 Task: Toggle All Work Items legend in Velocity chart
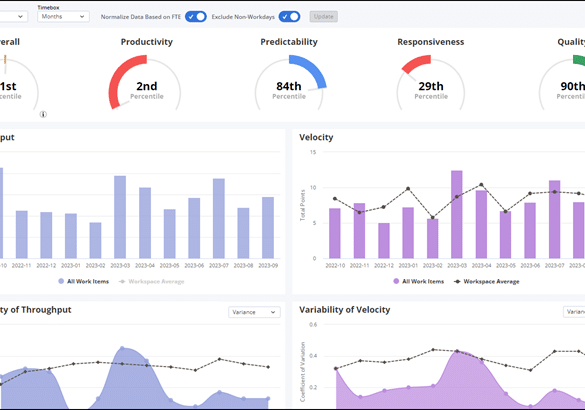(419, 281)
